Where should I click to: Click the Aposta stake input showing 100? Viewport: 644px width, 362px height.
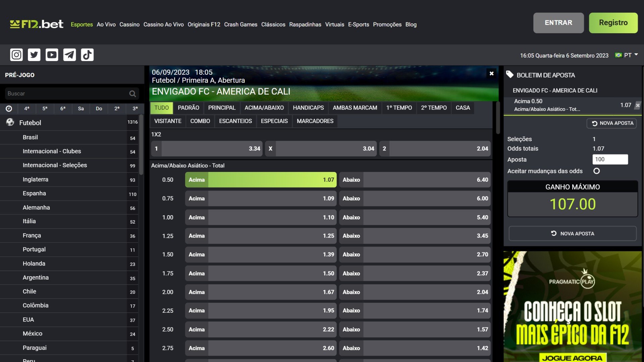click(x=610, y=159)
